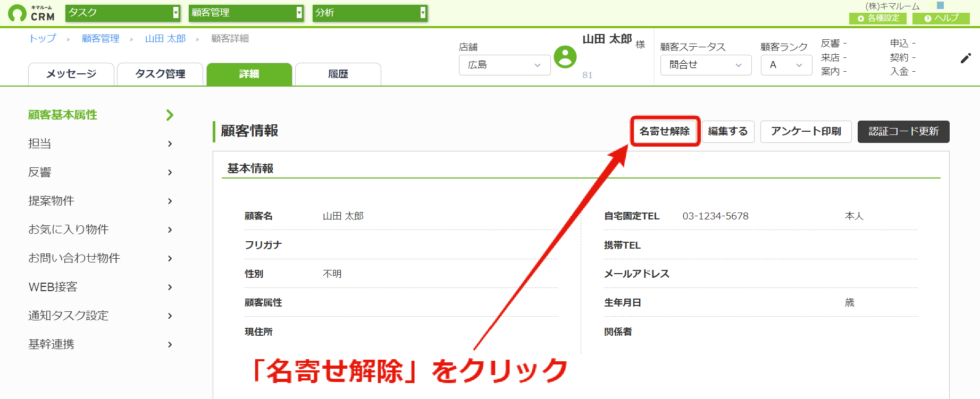Click the 性別 value 不明

point(332,274)
